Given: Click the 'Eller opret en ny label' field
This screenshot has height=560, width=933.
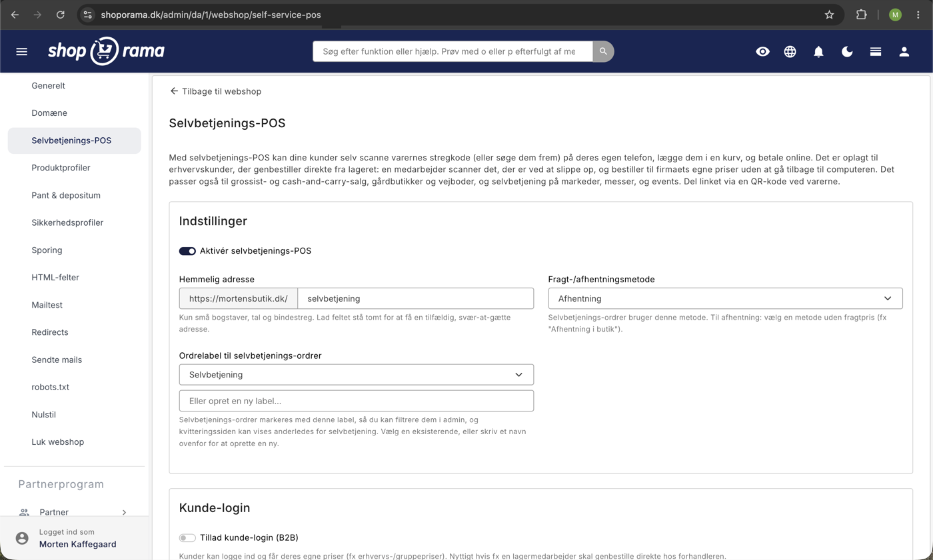Looking at the screenshot, I should [357, 401].
